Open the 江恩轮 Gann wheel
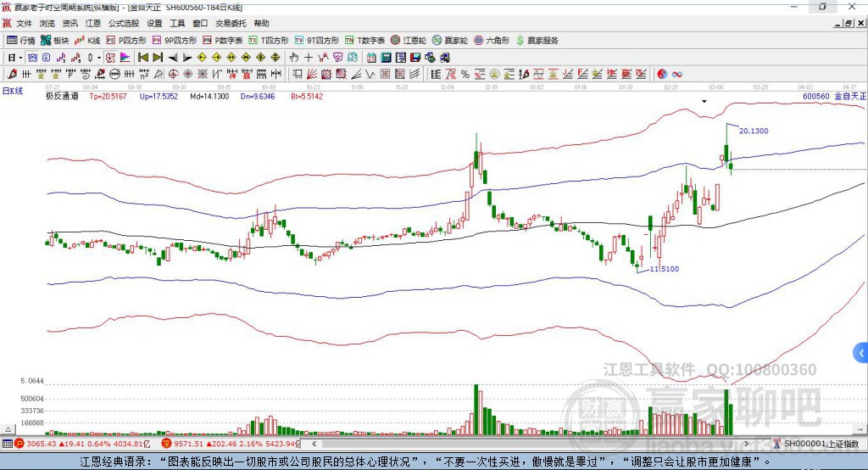This screenshot has width=868, height=470. click(409, 41)
